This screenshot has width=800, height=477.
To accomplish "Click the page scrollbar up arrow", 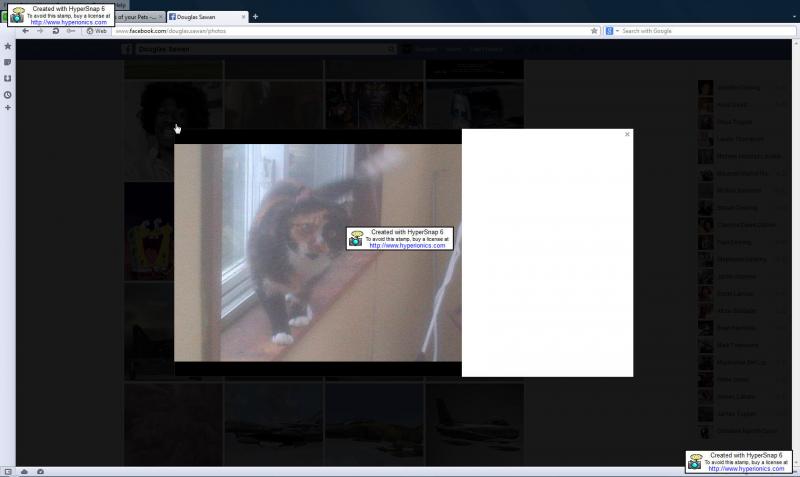I will (796, 44).
